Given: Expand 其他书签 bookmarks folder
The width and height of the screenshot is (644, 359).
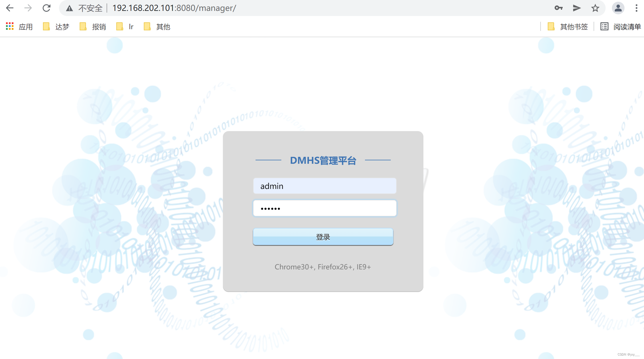Looking at the screenshot, I should (x=568, y=27).
